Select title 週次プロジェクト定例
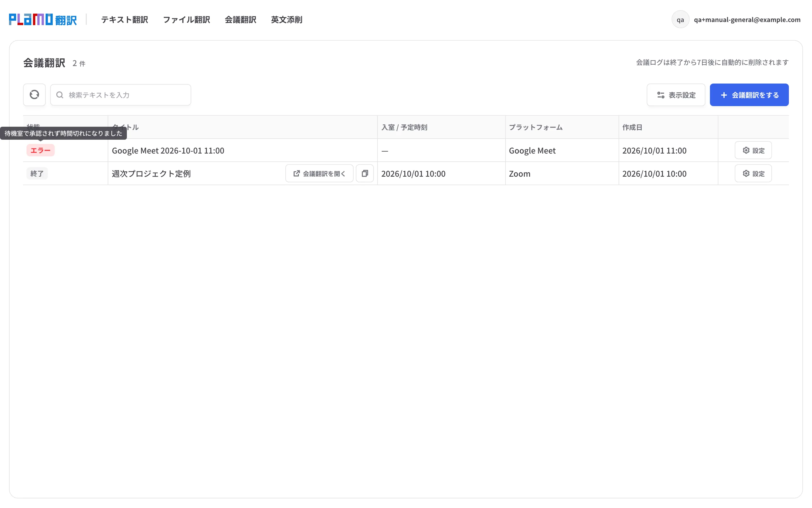The height and width of the screenshot is (508, 812). click(151, 174)
